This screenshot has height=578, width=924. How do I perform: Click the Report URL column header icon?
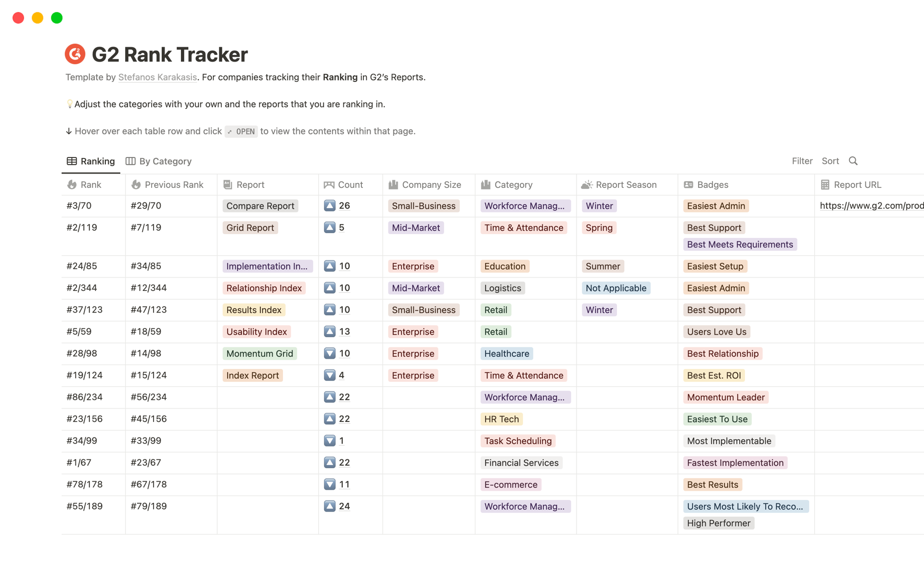coord(824,184)
